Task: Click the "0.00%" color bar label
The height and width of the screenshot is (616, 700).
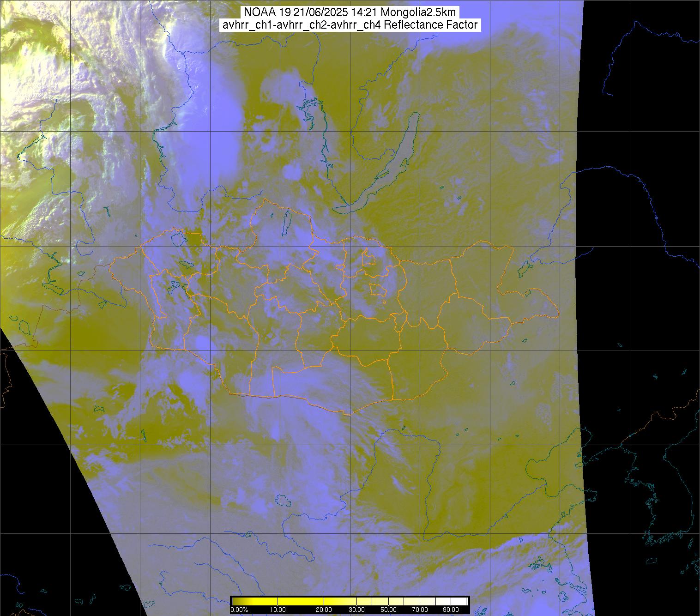Action: click(x=240, y=610)
